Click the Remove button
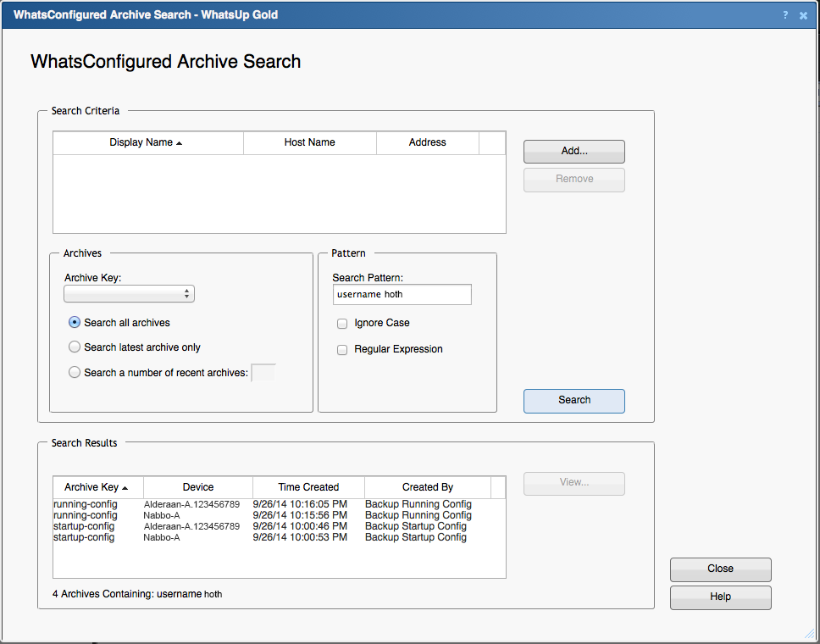820x644 pixels. click(574, 180)
